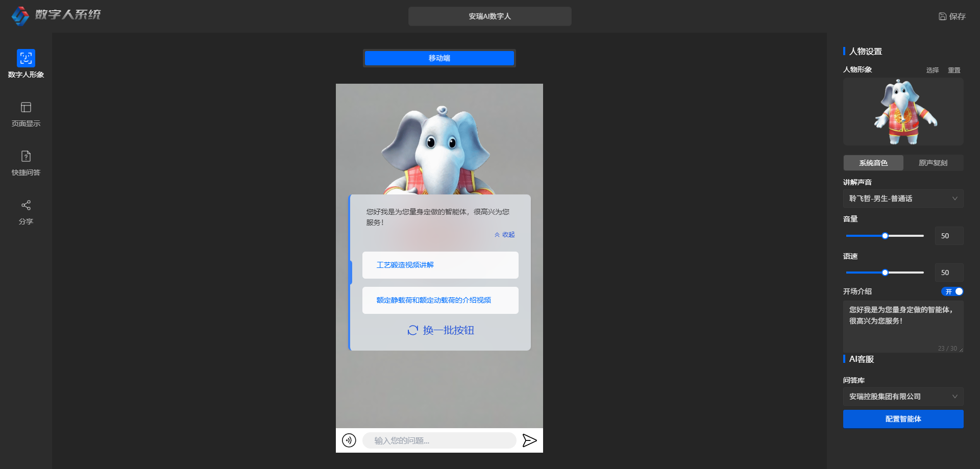The height and width of the screenshot is (469, 980).
Task: Open 选择 to change the character avatar
Action: click(933, 69)
